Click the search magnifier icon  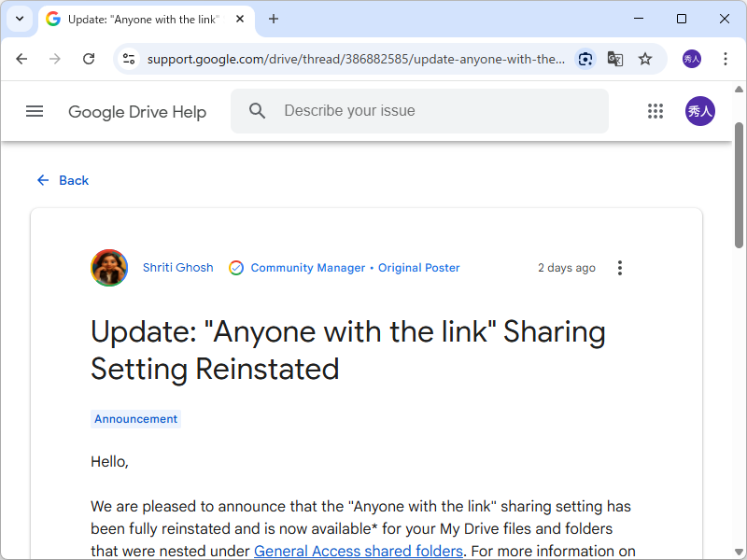coord(258,111)
